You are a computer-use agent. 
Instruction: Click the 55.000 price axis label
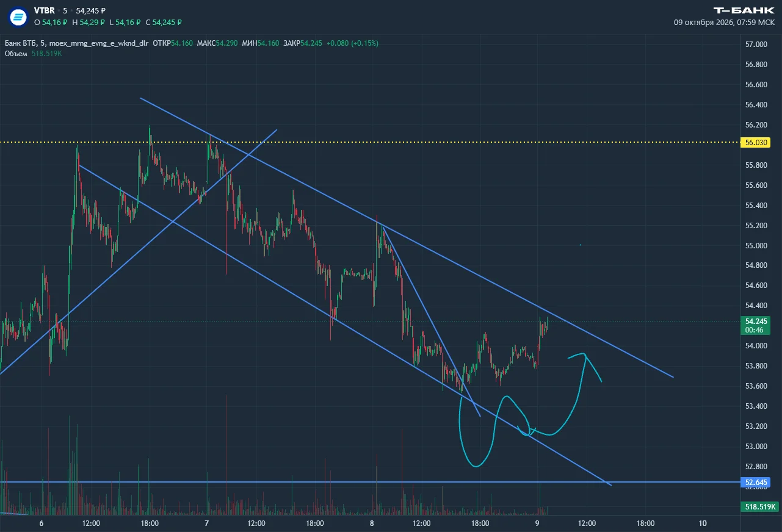pos(756,246)
